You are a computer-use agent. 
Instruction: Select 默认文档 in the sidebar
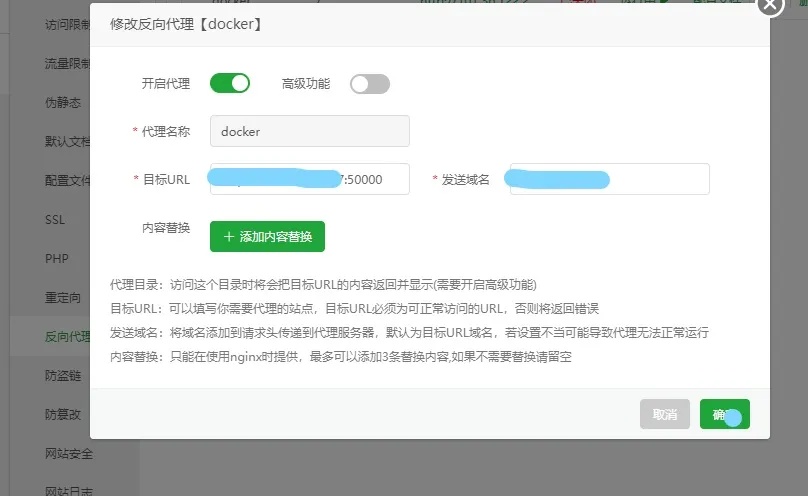tap(68, 141)
